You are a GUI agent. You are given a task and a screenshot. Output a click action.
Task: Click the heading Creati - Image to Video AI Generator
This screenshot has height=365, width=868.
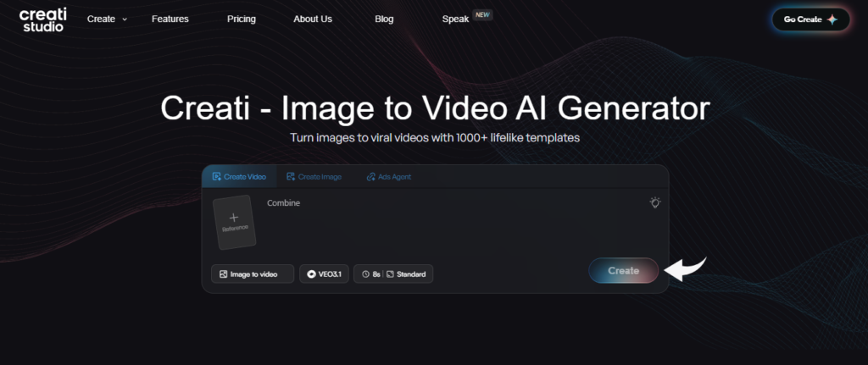(x=435, y=108)
